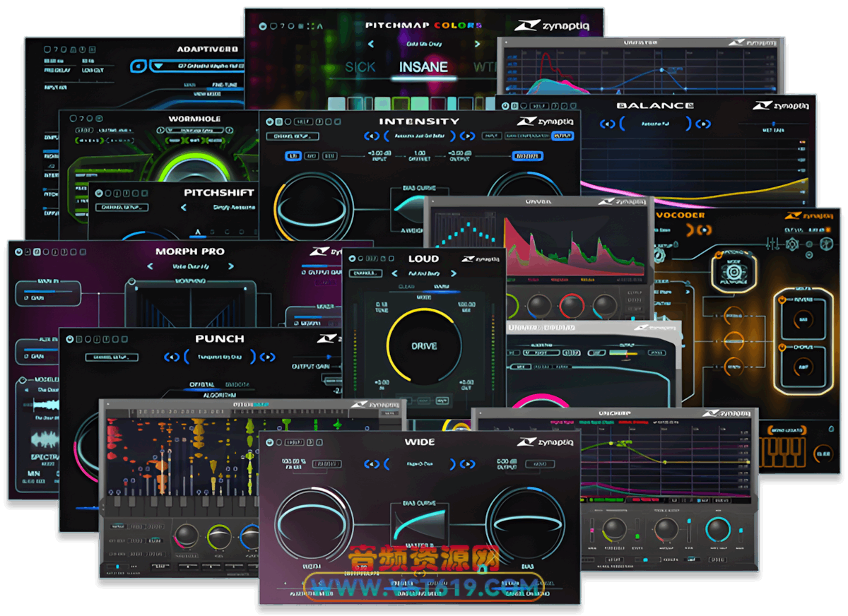Click the DRIVE knob in LOUD

pyautogui.click(x=424, y=346)
